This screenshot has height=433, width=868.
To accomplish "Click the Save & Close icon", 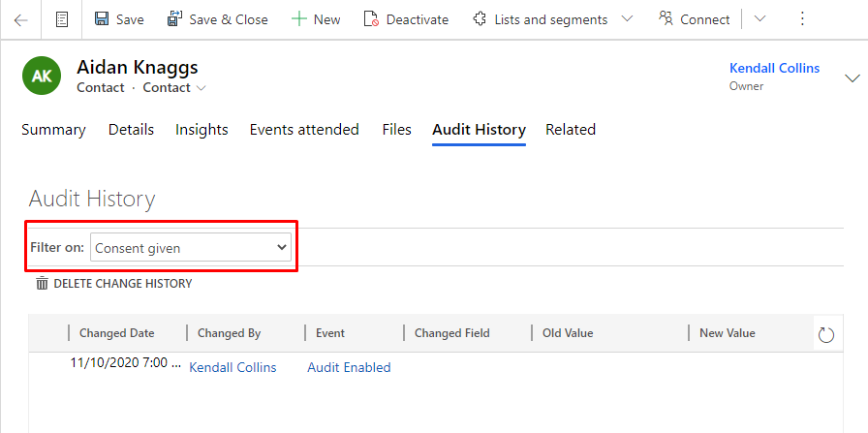I will coord(174,19).
